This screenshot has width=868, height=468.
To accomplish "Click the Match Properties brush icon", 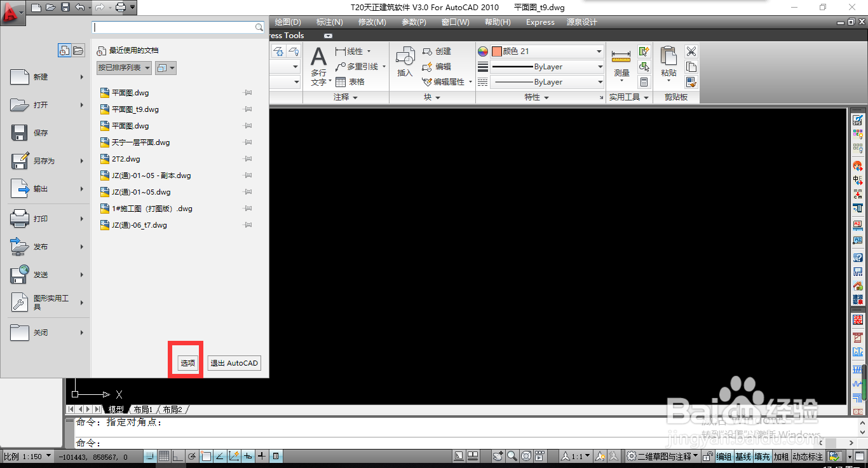I will pyautogui.click(x=691, y=82).
